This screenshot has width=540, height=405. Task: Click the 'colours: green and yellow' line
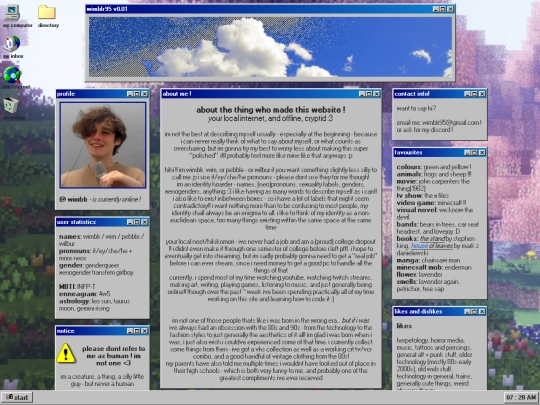(x=434, y=167)
